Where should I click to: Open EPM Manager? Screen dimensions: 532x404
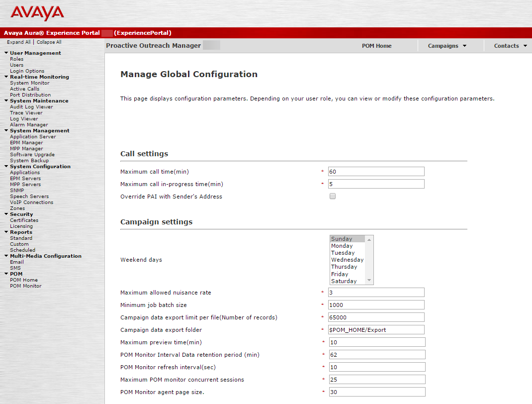click(26, 143)
